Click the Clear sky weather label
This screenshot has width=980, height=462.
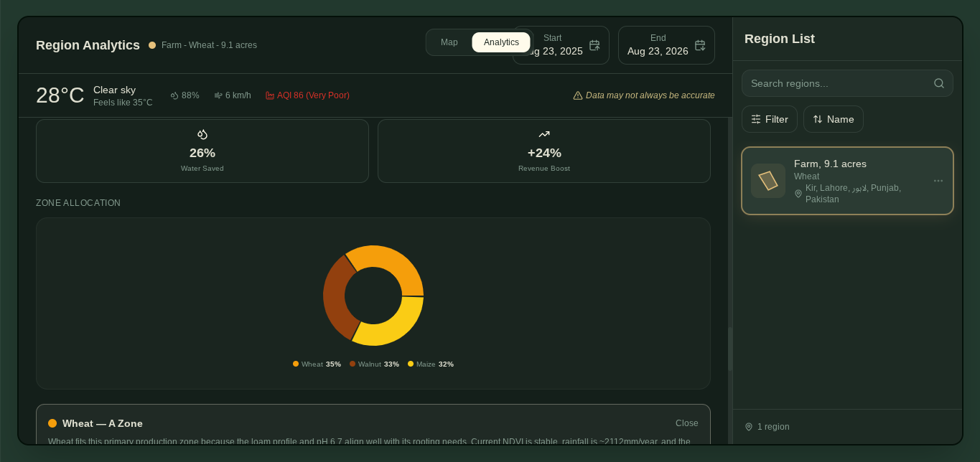coord(114,90)
